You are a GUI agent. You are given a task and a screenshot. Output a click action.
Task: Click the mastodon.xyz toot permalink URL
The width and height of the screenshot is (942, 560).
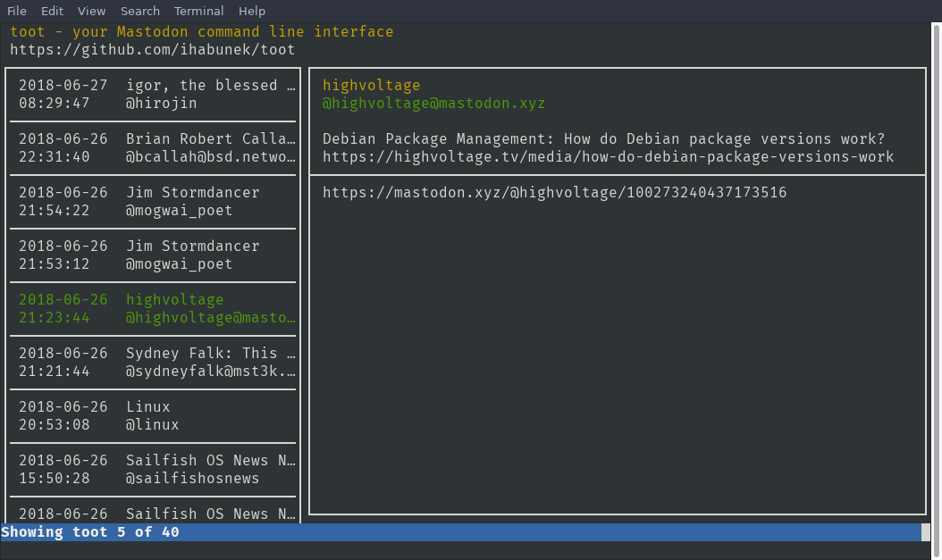click(554, 192)
